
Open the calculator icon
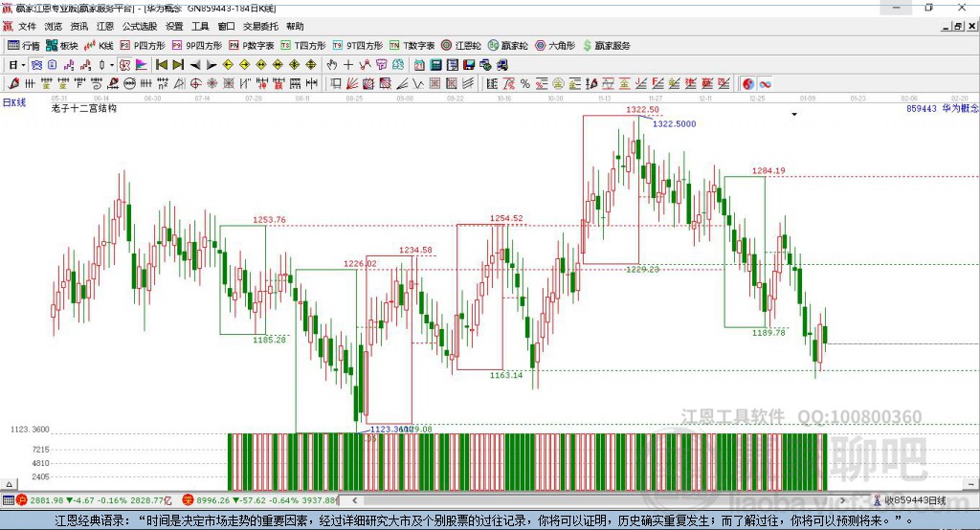coord(435,65)
